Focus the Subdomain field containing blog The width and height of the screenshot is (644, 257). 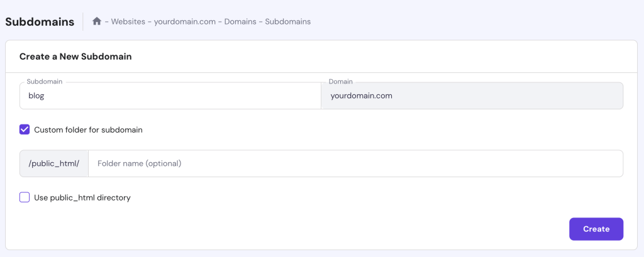[x=170, y=96]
